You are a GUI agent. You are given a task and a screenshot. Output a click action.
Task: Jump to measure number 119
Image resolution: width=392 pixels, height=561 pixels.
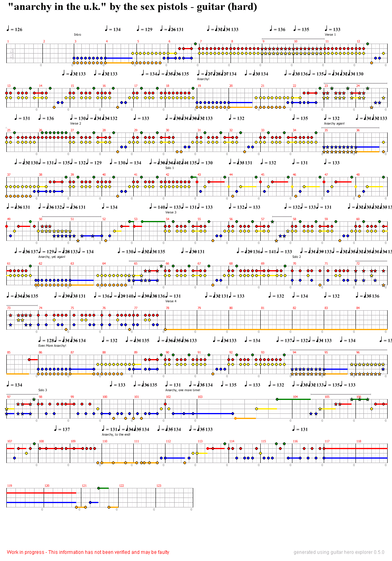10,486
